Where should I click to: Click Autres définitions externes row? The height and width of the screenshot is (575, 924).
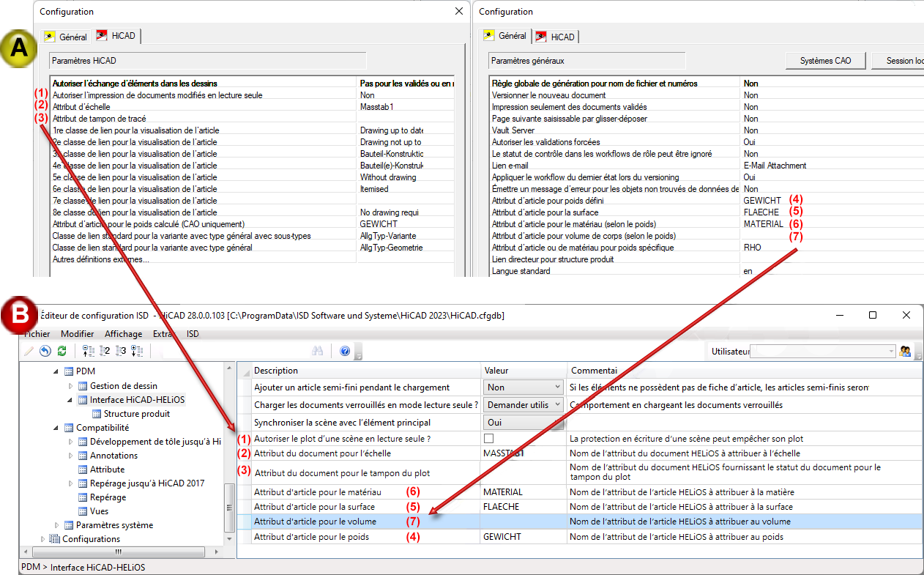click(x=253, y=259)
